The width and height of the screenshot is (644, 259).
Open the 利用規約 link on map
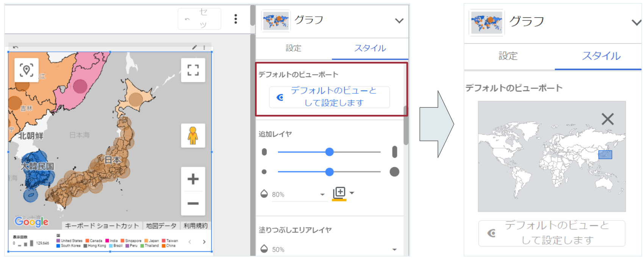(x=195, y=226)
